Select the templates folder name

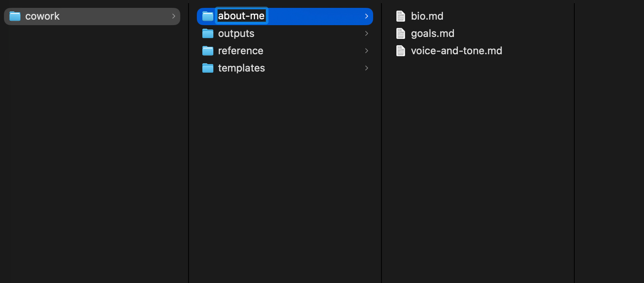coord(241,68)
